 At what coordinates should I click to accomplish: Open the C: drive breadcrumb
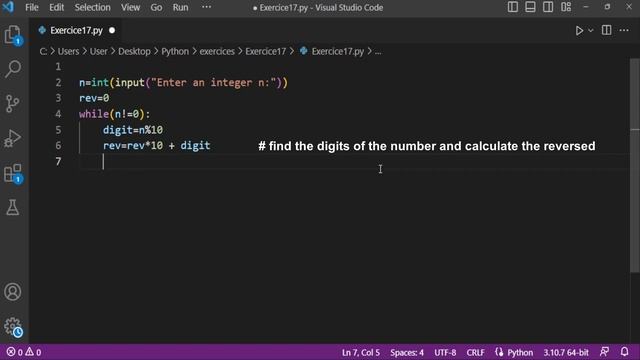coord(43,51)
